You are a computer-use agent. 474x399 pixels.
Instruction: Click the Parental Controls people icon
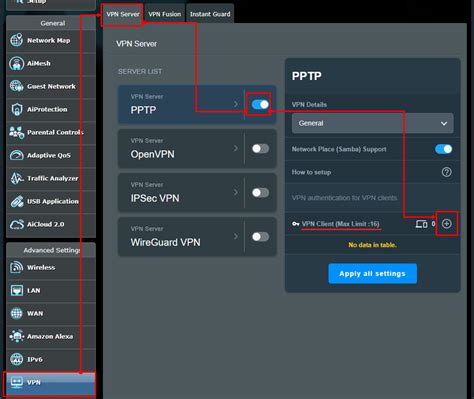coord(16,132)
